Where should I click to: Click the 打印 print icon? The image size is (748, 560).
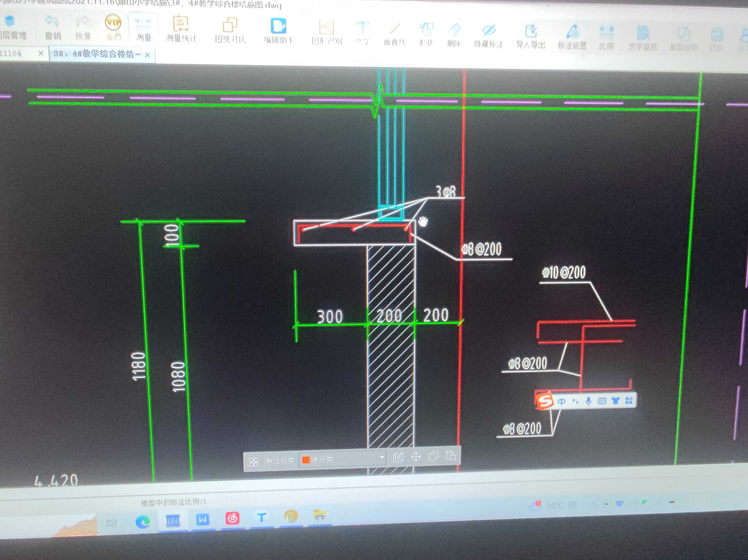(x=717, y=40)
